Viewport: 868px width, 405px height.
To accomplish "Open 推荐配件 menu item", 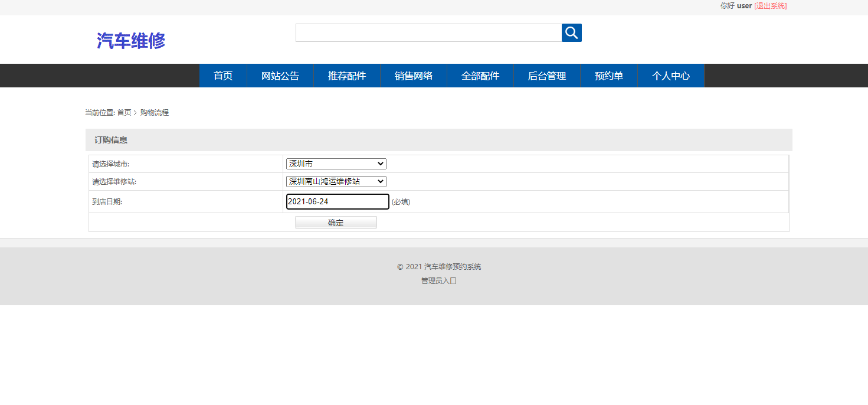I will [347, 76].
